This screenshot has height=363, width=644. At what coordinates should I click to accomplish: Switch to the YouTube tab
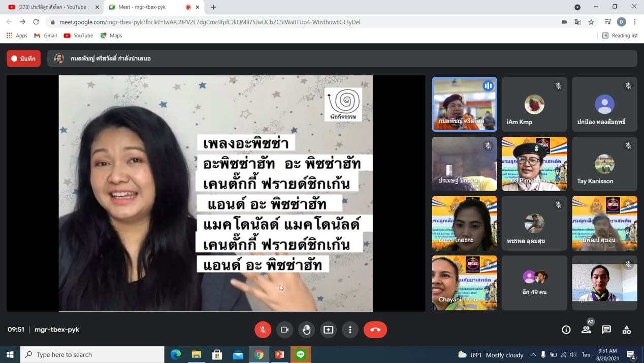tap(52, 7)
